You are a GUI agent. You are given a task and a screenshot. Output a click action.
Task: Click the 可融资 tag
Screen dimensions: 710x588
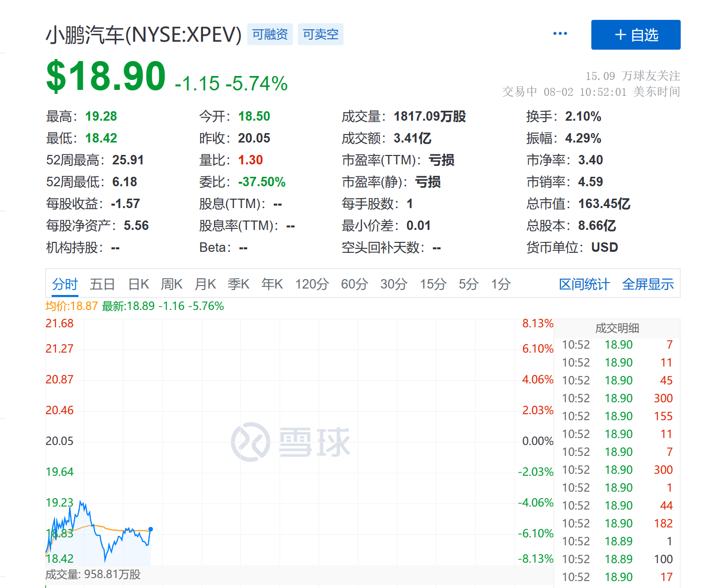[x=270, y=34]
